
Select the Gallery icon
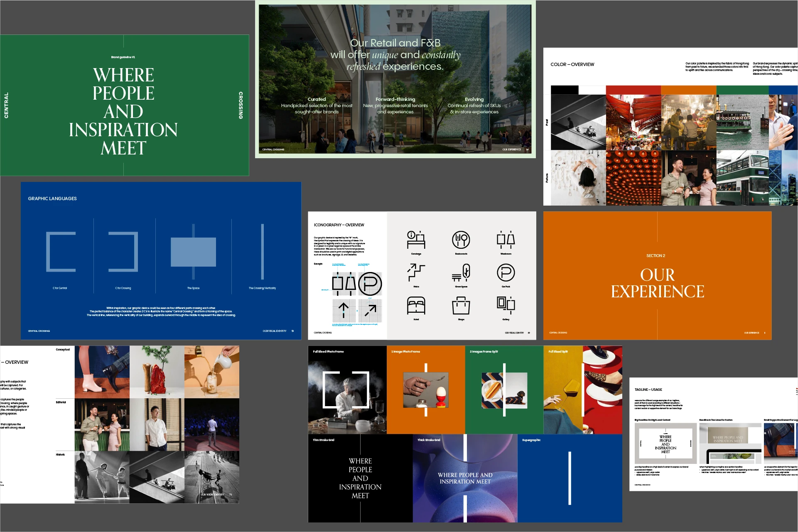[506, 306]
